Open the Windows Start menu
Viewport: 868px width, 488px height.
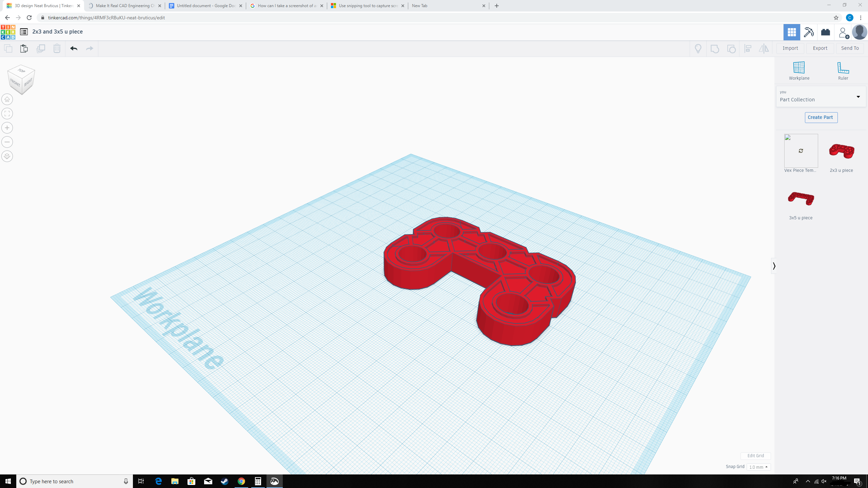8,481
